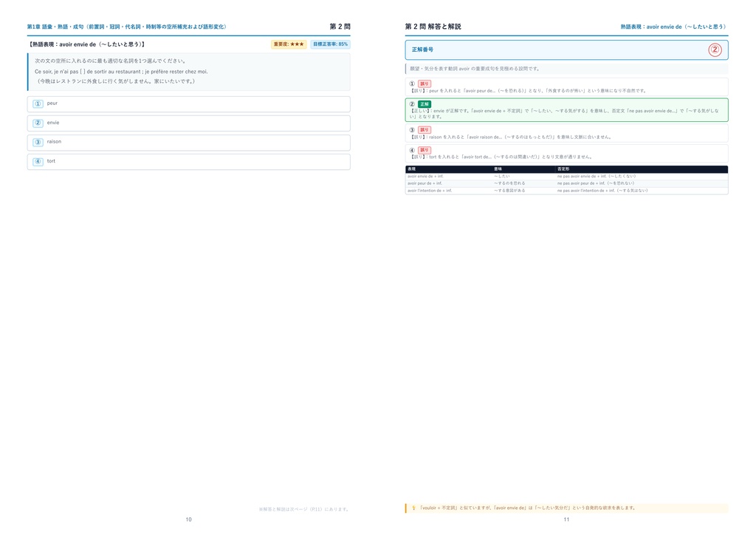Click the right-page header 熟語表現：avoir envie de
This screenshot has width=756, height=535.
click(x=674, y=27)
